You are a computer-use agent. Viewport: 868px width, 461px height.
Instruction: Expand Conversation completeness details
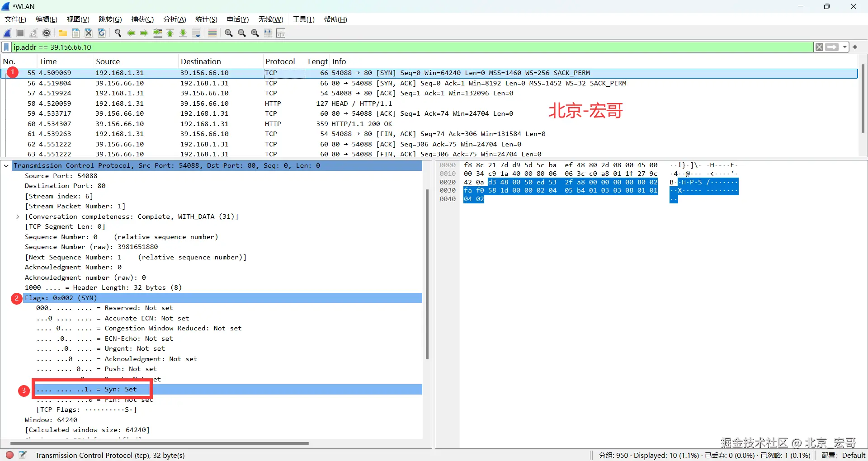tap(18, 217)
